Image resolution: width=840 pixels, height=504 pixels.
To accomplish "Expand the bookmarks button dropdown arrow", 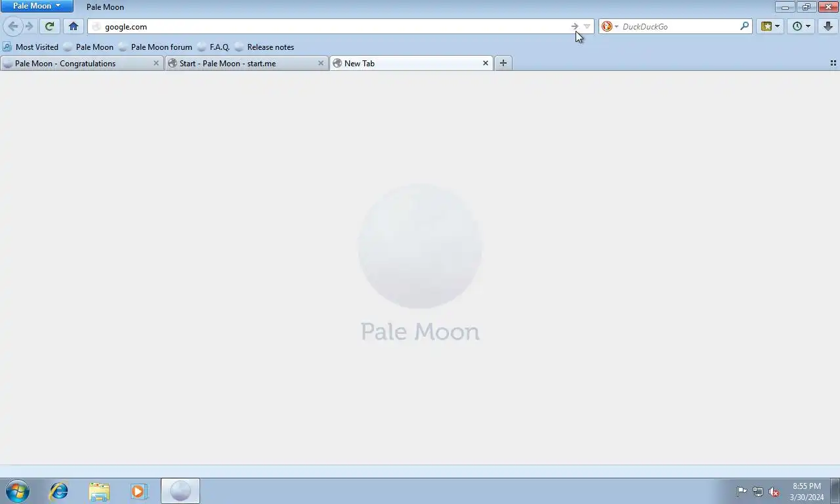I will tap(778, 26).
